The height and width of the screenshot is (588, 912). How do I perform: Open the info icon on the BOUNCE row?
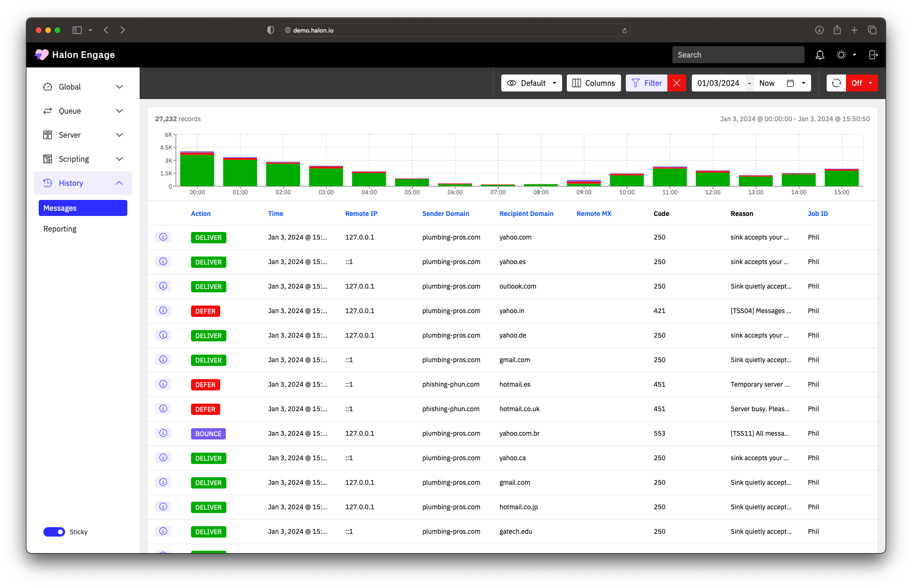(x=163, y=433)
